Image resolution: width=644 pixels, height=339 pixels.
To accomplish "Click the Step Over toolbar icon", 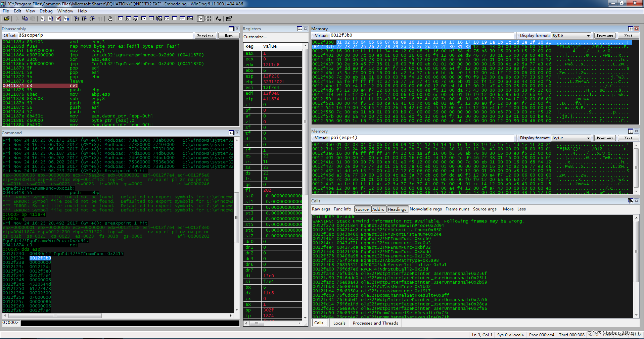I will 84,19.
